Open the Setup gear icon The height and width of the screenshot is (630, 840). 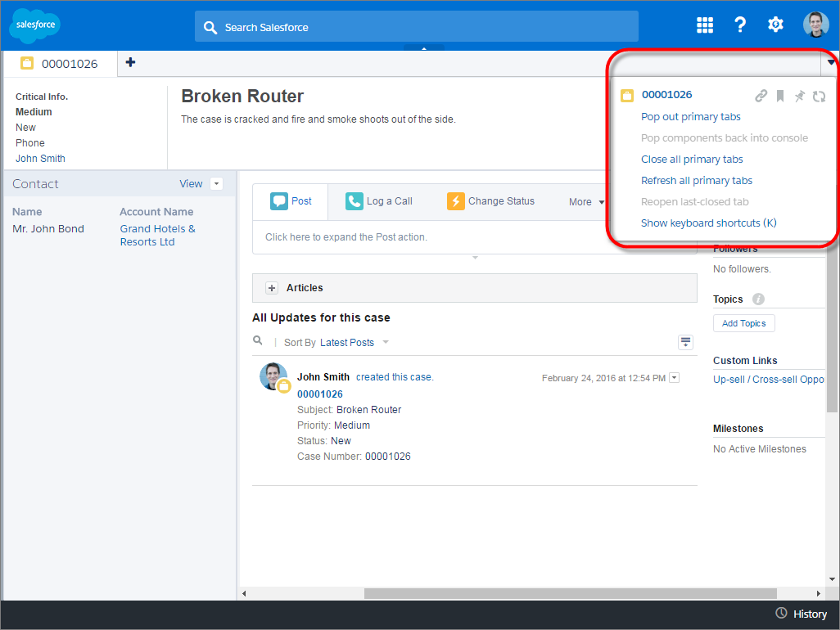pos(775,25)
